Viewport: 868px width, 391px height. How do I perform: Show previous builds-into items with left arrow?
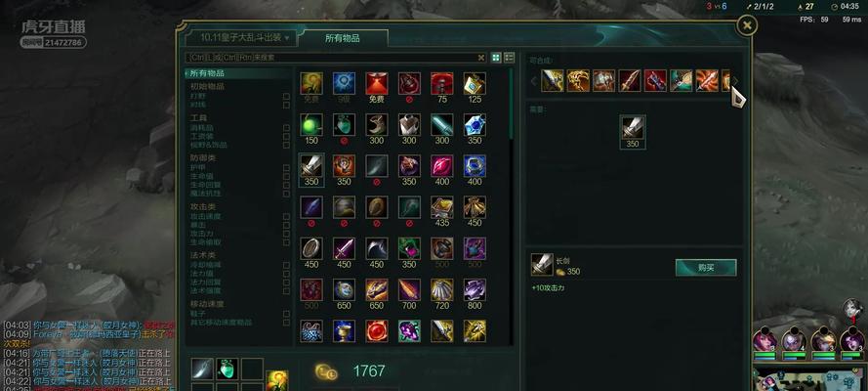[534, 81]
